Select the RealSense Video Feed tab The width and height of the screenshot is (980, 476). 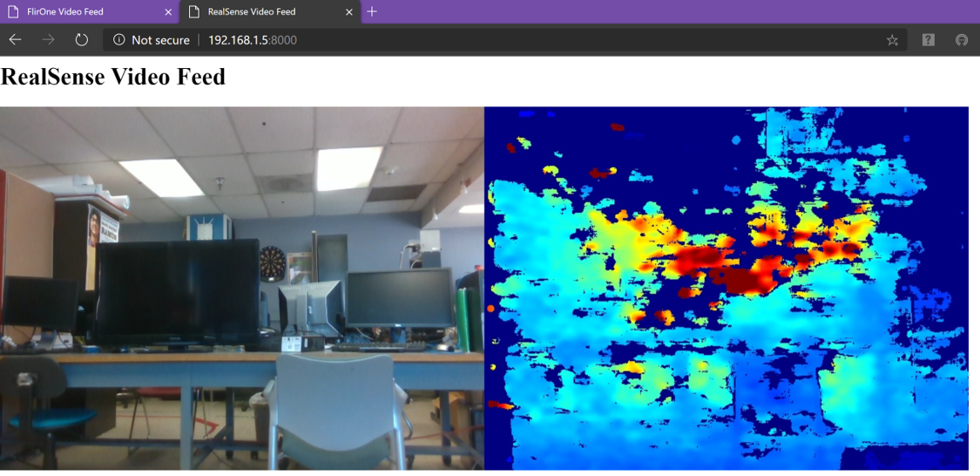click(x=270, y=12)
